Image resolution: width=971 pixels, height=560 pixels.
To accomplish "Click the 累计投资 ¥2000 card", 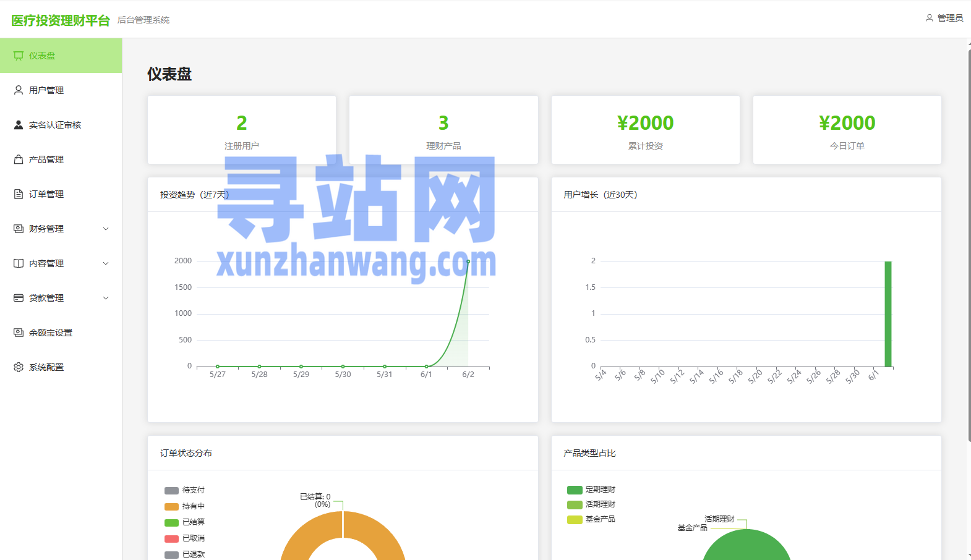I will tap(646, 130).
